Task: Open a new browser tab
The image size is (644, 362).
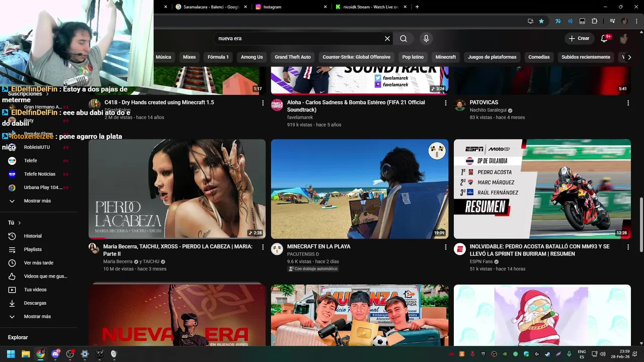Action: [x=417, y=7]
